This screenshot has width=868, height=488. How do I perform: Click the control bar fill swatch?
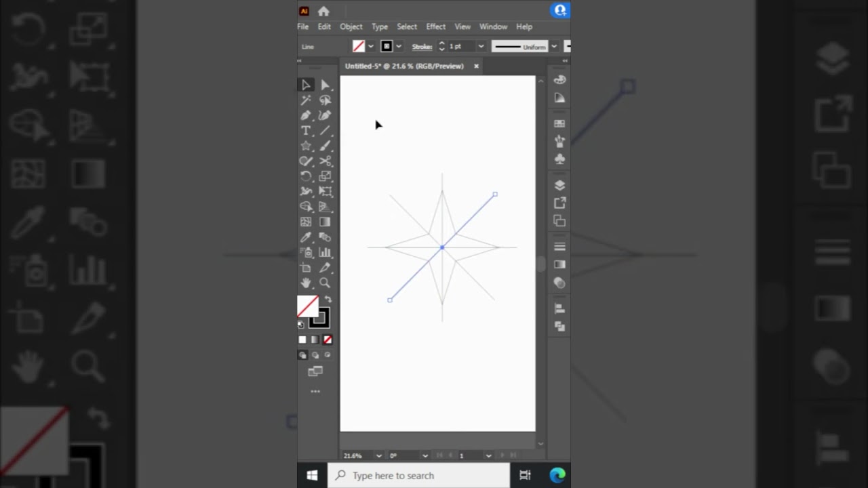click(359, 47)
